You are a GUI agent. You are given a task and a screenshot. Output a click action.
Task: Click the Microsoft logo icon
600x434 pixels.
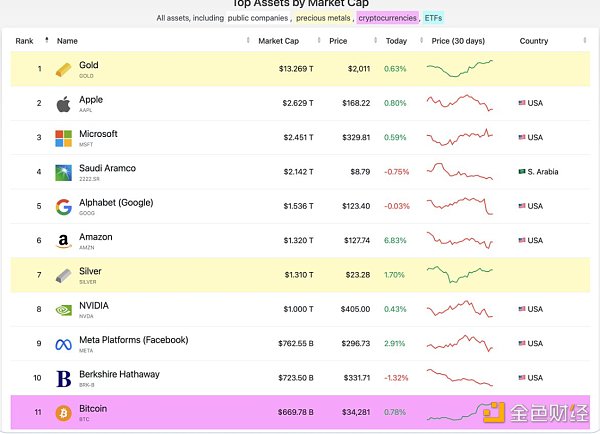point(63,138)
